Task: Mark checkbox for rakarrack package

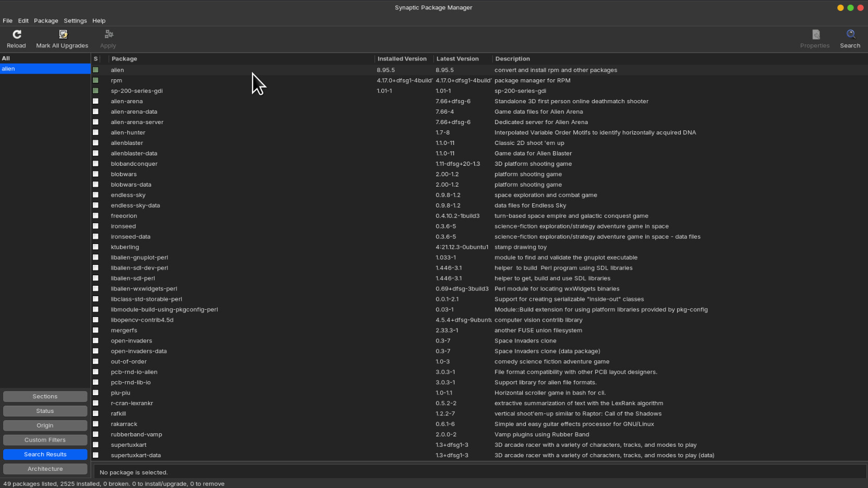Action: point(95,424)
